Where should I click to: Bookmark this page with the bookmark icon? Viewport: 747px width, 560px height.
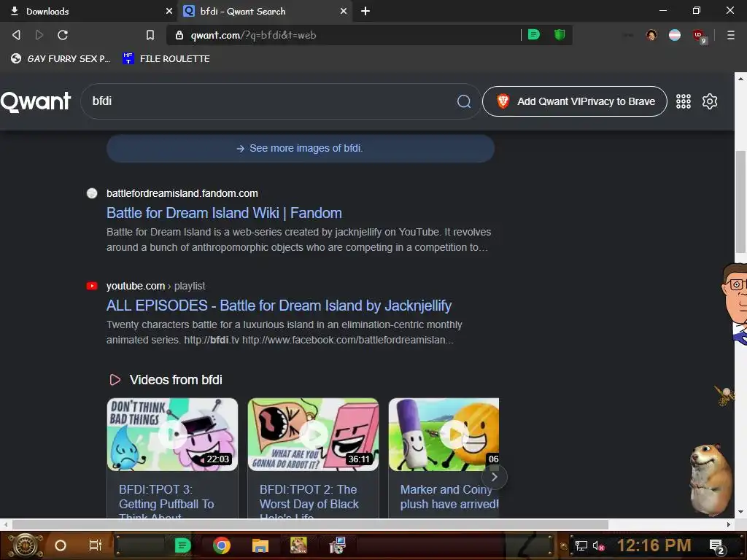pyautogui.click(x=150, y=35)
